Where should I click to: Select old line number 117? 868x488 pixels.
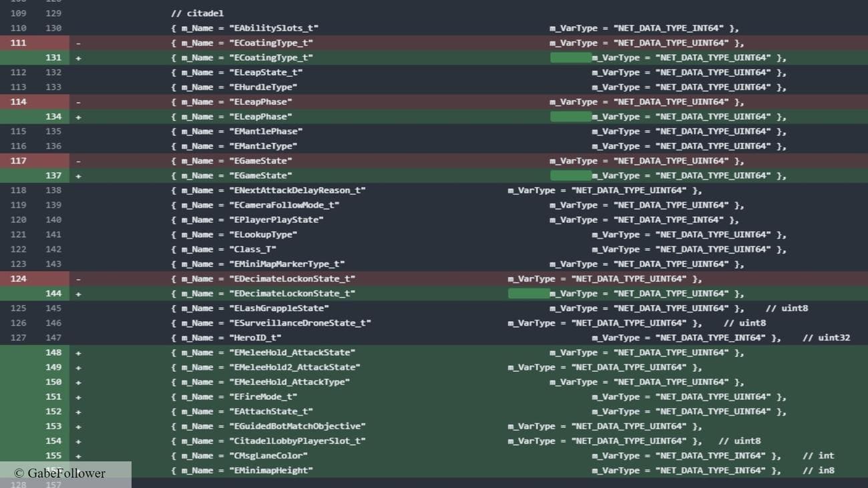[x=19, y=161]
